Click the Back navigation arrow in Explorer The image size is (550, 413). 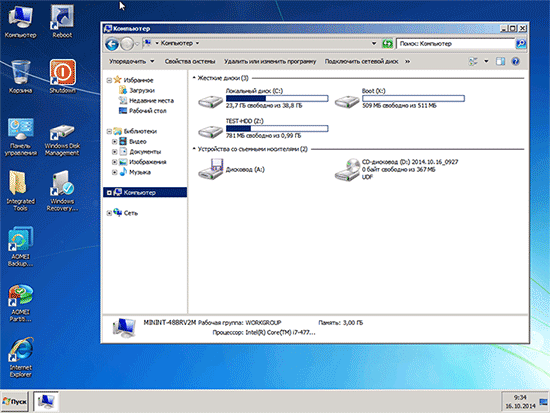tap(112, 44)
